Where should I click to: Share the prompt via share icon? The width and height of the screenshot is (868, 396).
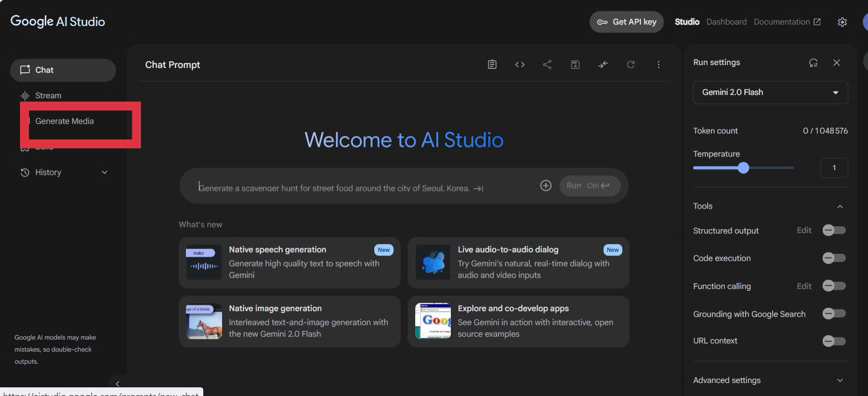tap(547, 65)
